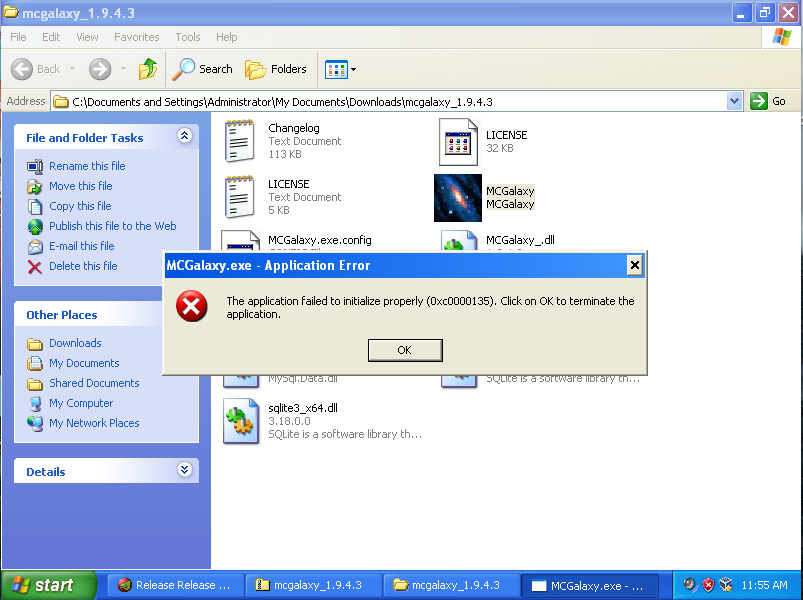Viewport: 803px width, 600px height.
Task: Click Rename this file
Action: click(x=87, y=166)
